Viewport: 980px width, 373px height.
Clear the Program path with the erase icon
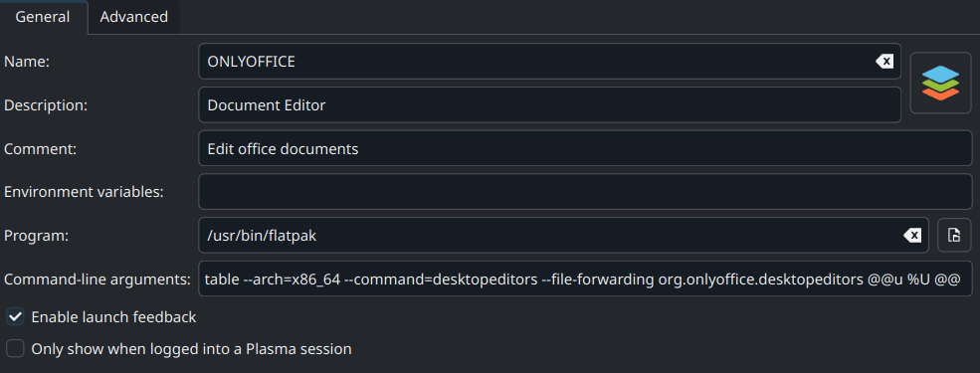[912, 236]
